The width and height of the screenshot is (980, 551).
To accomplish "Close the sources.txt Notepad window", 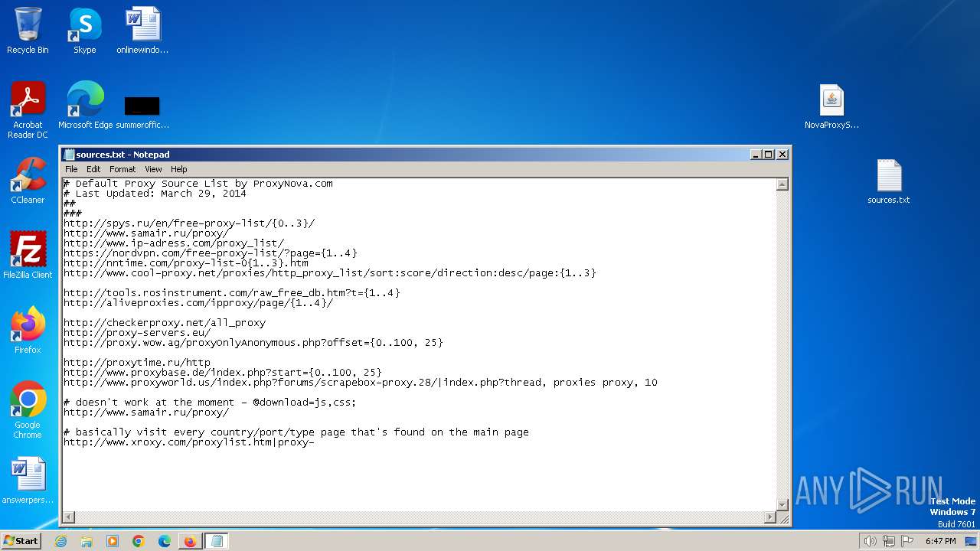I will click(782, 154).
